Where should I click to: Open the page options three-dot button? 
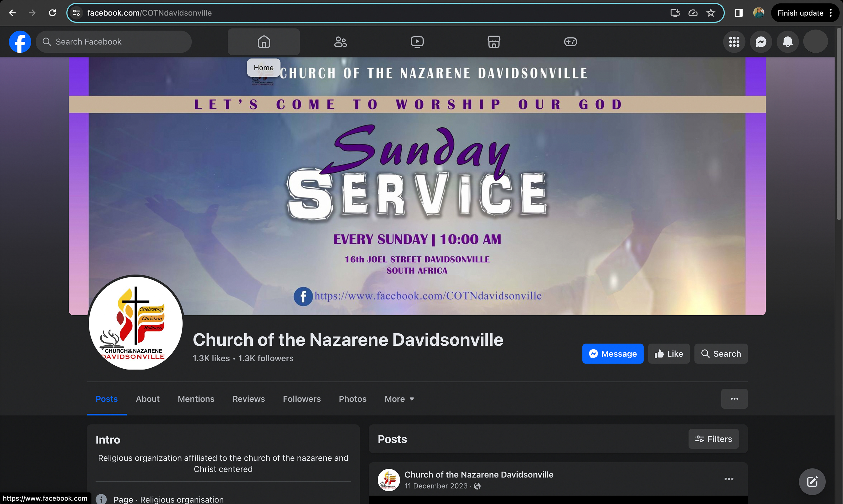pyautogui.click(x=734, y=399)
